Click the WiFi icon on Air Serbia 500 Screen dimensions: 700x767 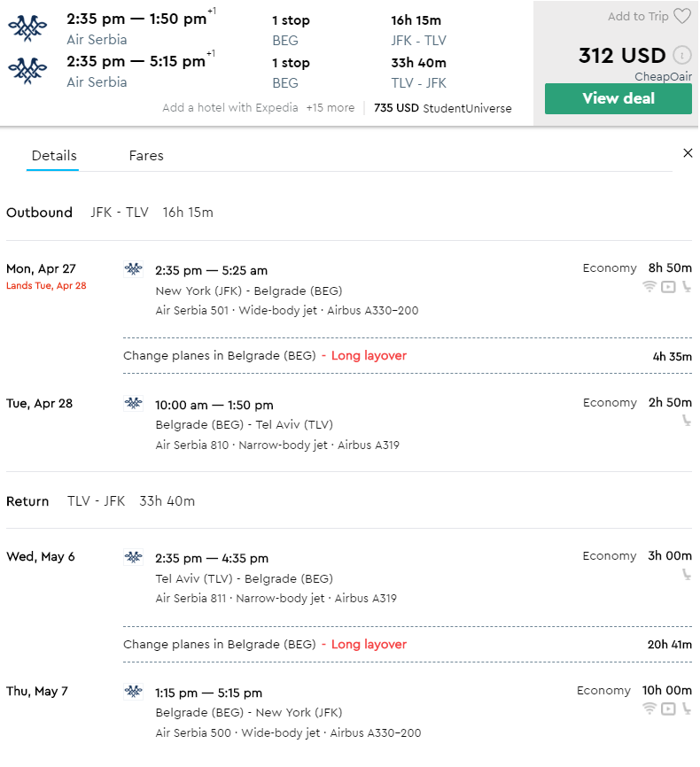[649, 709]
